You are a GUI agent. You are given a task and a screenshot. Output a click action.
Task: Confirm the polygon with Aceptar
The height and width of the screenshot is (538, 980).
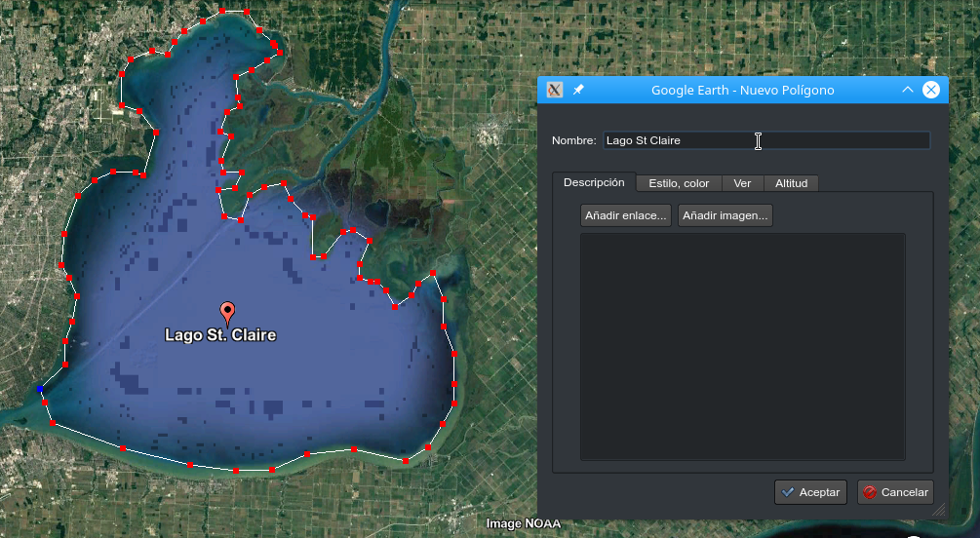click(810, 492)
